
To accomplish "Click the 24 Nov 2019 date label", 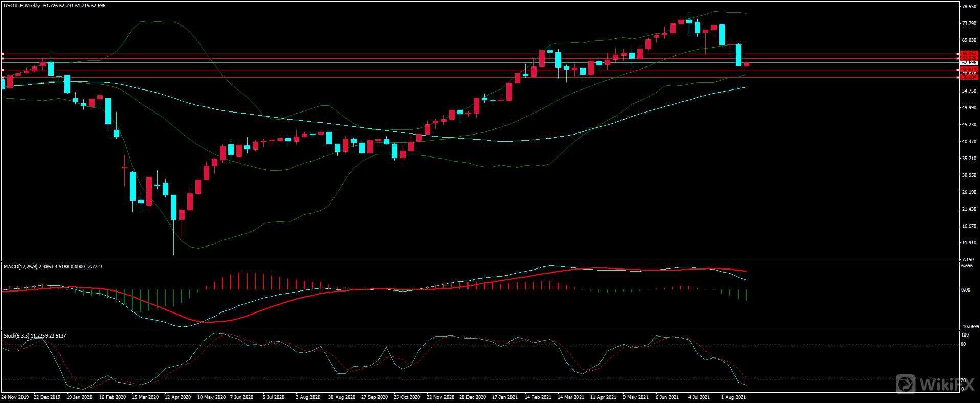I will click(15, 397).
